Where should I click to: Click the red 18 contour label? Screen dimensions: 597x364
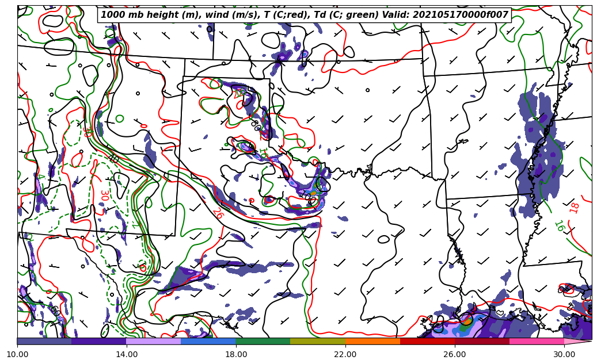(574, 208)
